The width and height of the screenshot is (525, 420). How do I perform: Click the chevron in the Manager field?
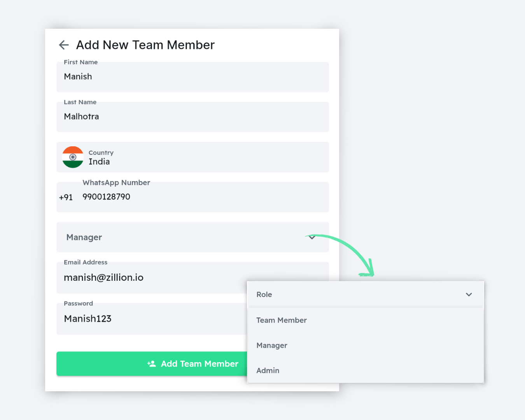312,238
